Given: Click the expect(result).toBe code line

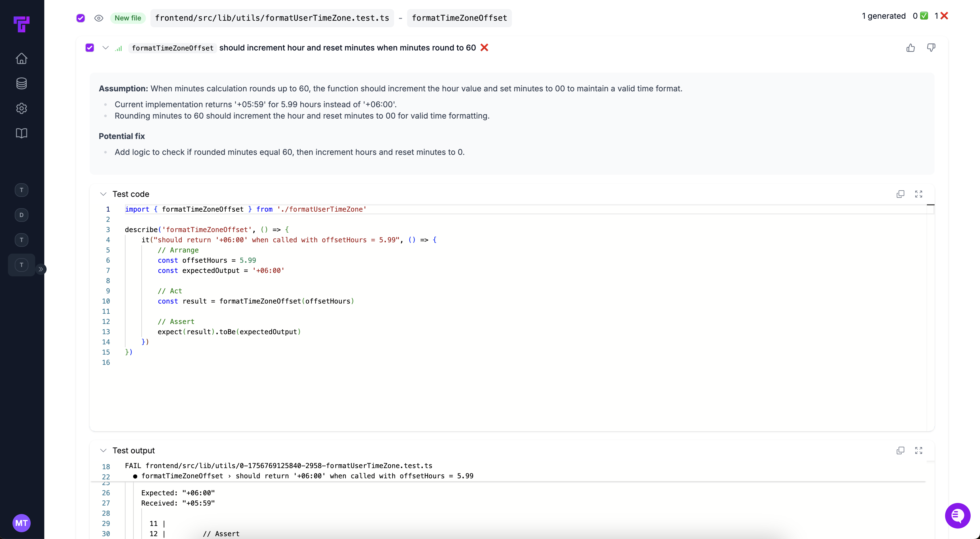Looking at the screenshot, I should (229, 332).
